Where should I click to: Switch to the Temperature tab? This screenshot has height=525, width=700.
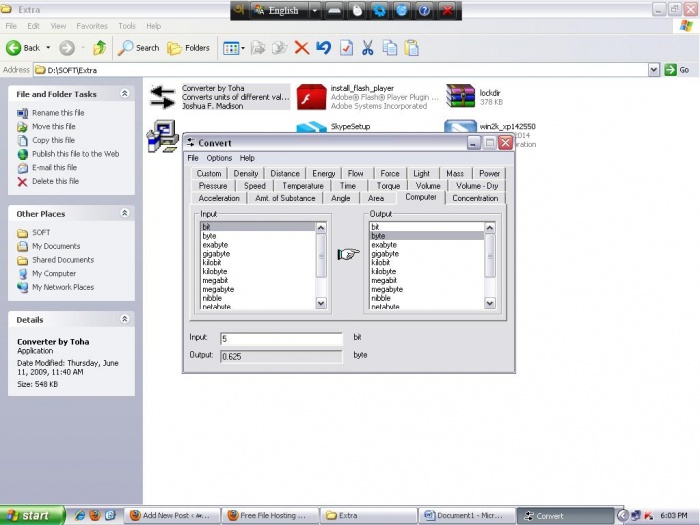click(x=302, y=185)
